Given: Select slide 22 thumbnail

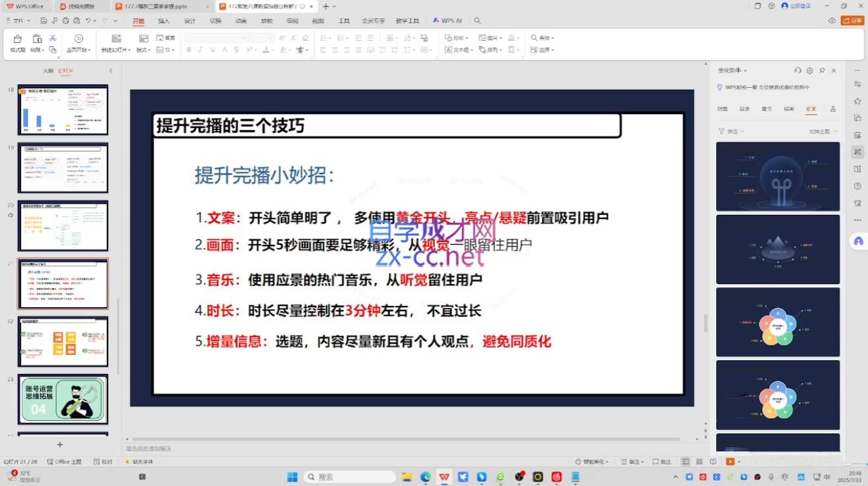Looking at the screenshot, I should [x=63, y=342].
